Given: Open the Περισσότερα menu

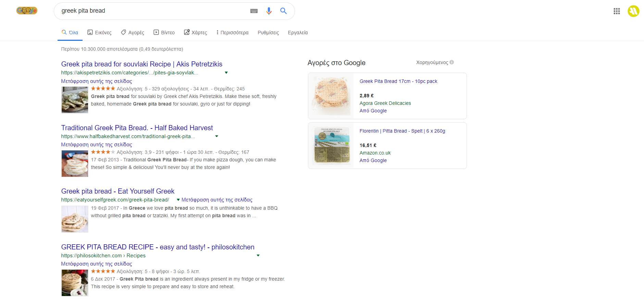Looking at the screenshot, I should 232,33.
